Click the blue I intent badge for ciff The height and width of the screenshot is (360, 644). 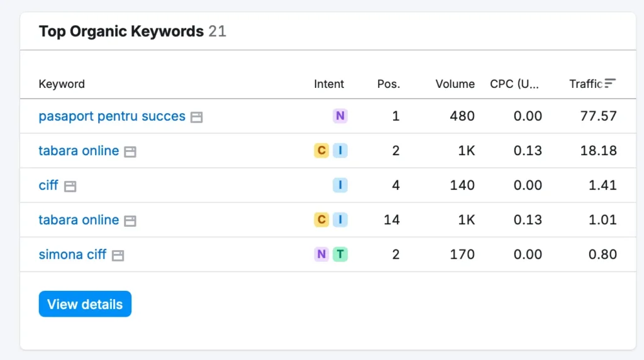pos(340,185)
